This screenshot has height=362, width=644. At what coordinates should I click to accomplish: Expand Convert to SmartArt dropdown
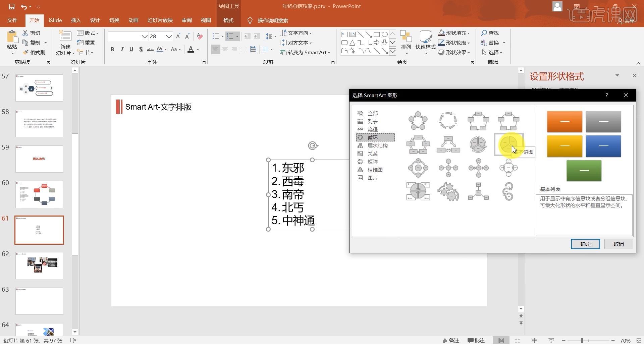coord(329,53)
